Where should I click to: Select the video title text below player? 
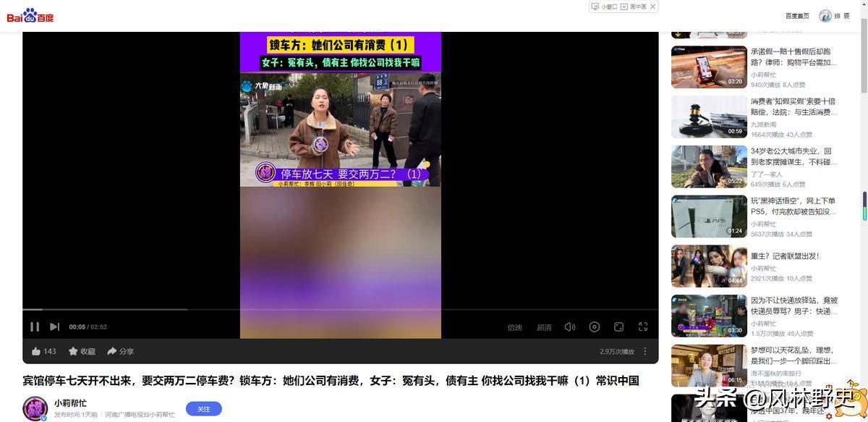point(331,381)
